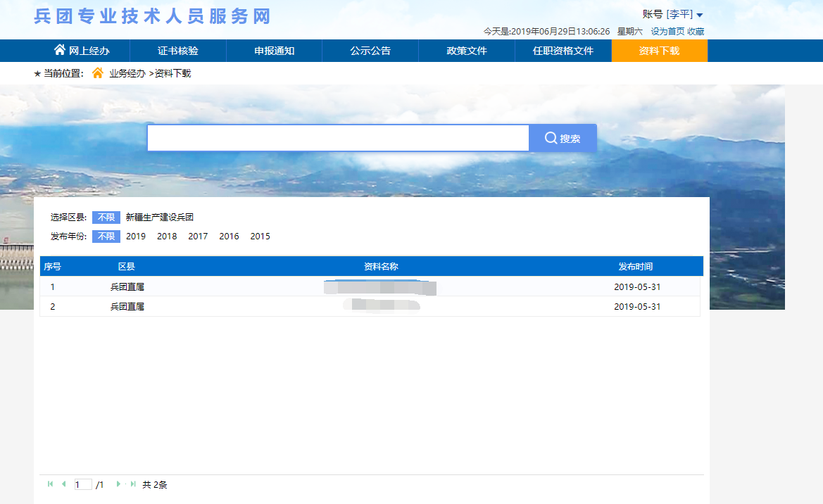823x504 pixels.
Task: Expand the account 李平 dropdown arrow
Action: click(700, 15)
